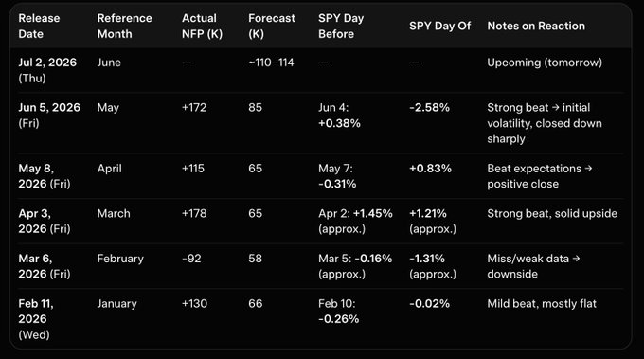Screen dimensions: 644x359
Task: Select the Mild beat, mostly flat note
Action: pyautogui.click(x=542, y=304)
